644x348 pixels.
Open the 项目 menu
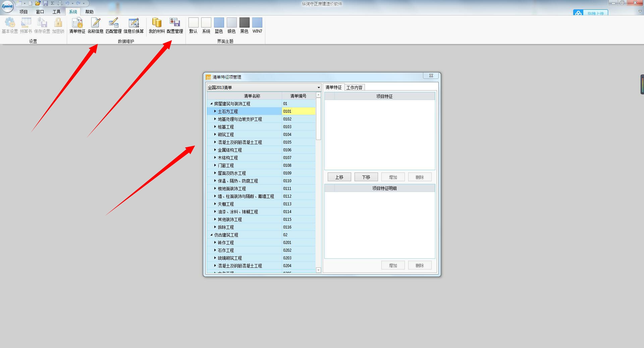[x=23, y=12]
